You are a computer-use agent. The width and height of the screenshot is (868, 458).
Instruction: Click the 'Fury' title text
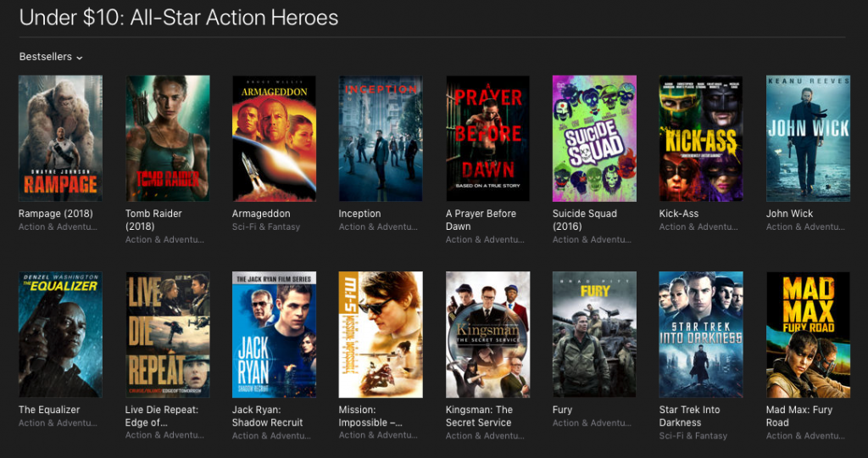[x=562, y=410]
